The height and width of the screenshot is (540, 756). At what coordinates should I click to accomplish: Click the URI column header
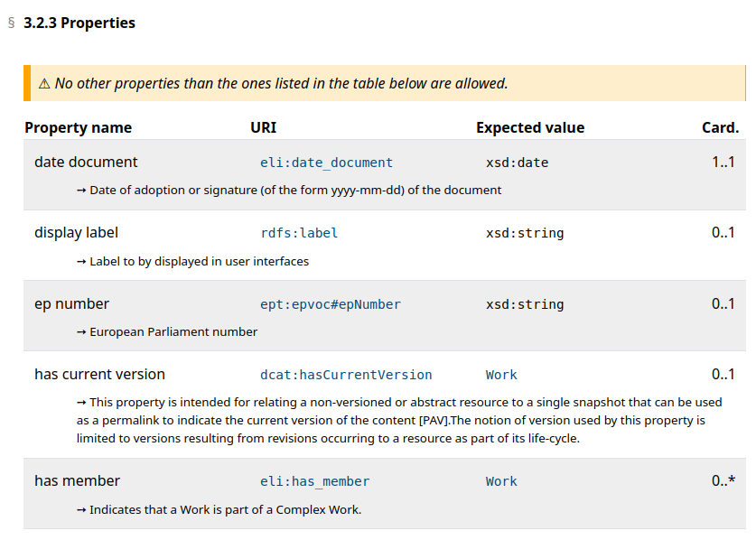point(263,127)
